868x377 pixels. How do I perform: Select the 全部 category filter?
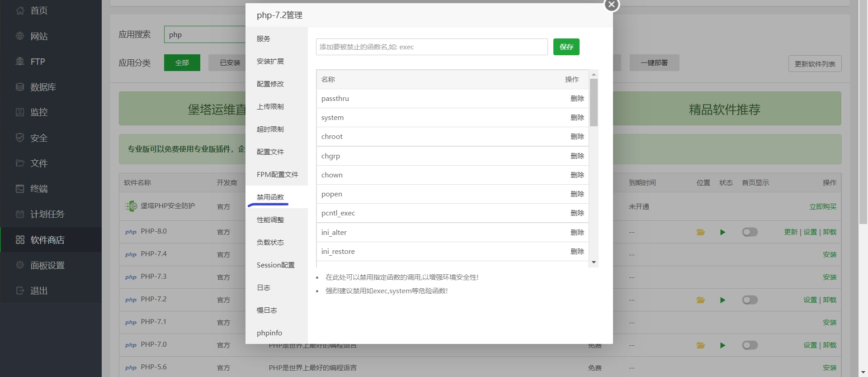182,62
